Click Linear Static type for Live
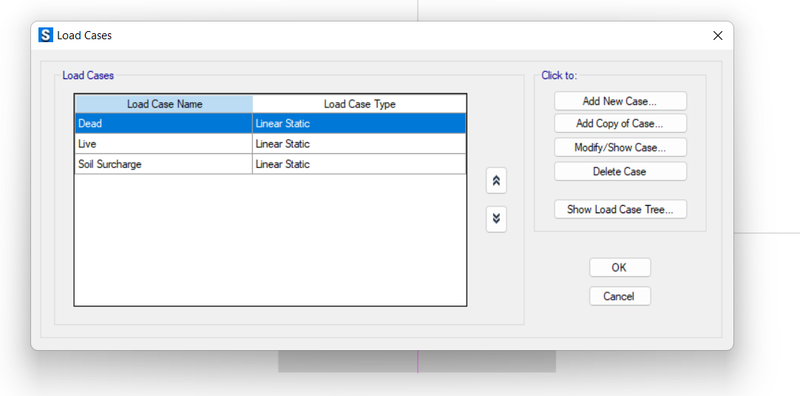800x396 pixels. pyautogui.click(x=359, y=144)
